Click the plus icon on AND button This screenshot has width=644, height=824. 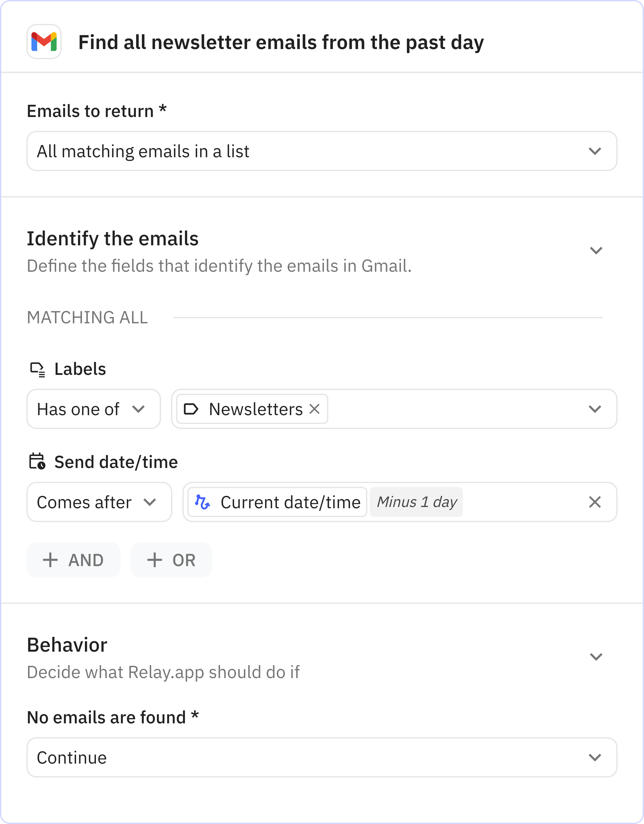(50, 560)
